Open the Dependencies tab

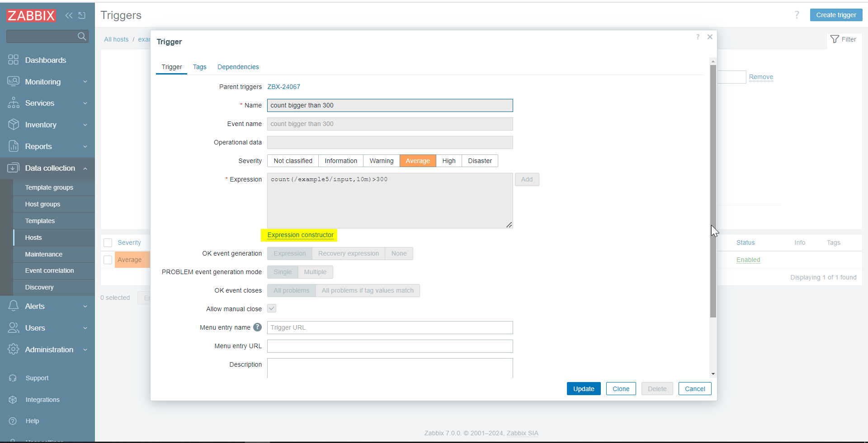[238, 67]
